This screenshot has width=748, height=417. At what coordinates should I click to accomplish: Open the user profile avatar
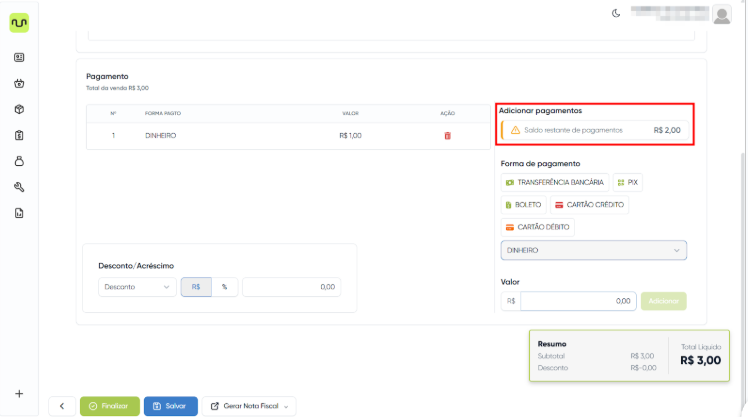tap(723, 13)
